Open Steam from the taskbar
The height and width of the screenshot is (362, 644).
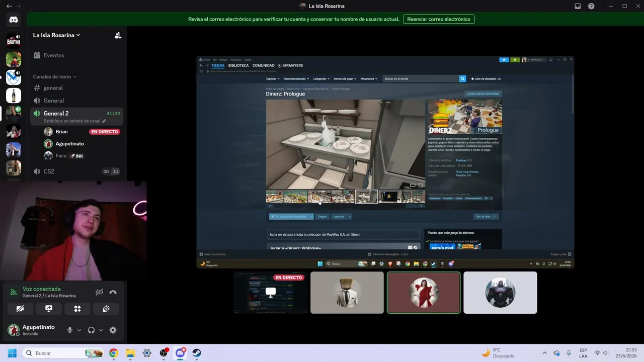pos(197,353)
